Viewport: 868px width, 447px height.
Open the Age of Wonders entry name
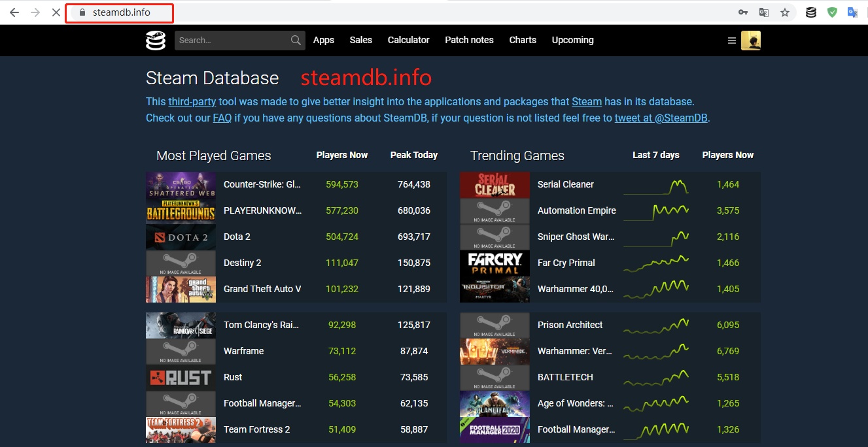point(576,403)
